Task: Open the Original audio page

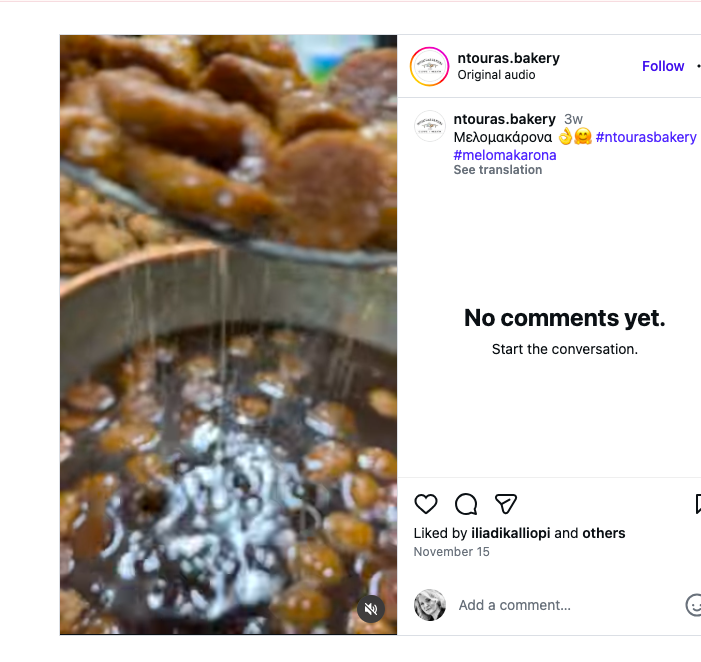Action: [496, 75]
